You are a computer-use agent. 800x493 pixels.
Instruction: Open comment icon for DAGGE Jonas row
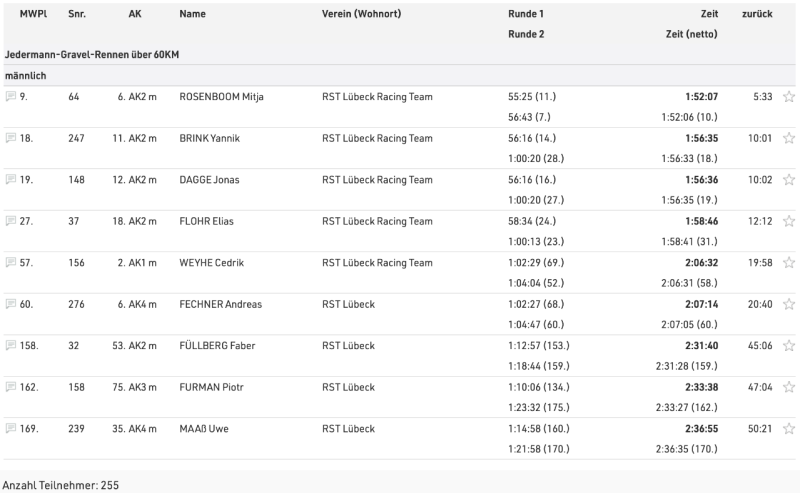click(x=11, y=180)
